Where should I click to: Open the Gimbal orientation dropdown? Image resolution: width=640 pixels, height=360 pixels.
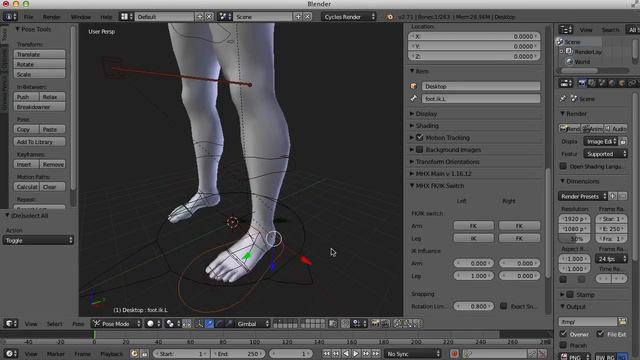253,324
